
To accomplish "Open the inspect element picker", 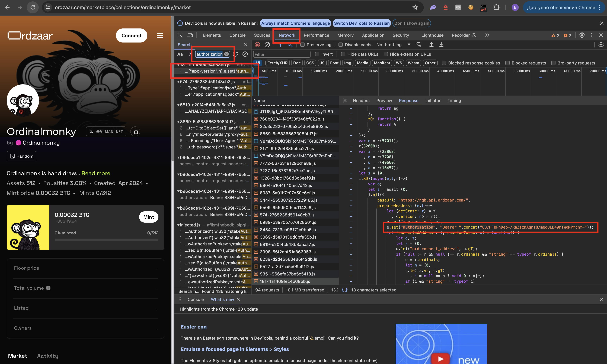I will [x=180, y=35].
